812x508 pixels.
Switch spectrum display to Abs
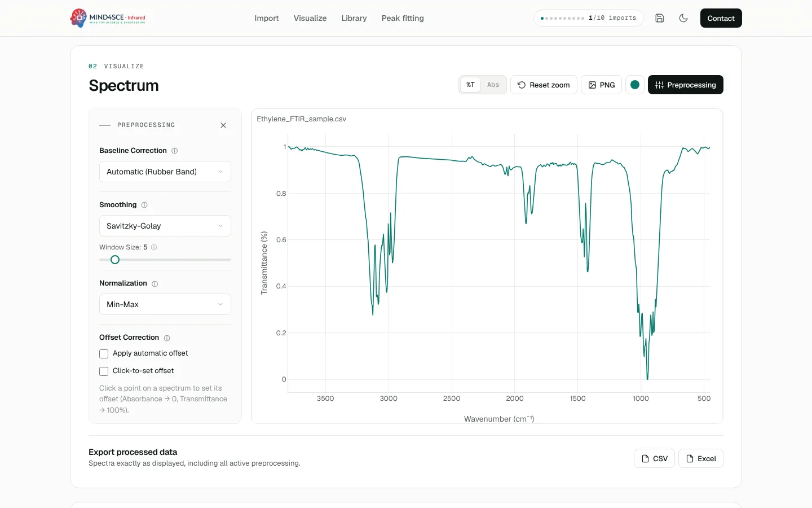coord(493,85)
